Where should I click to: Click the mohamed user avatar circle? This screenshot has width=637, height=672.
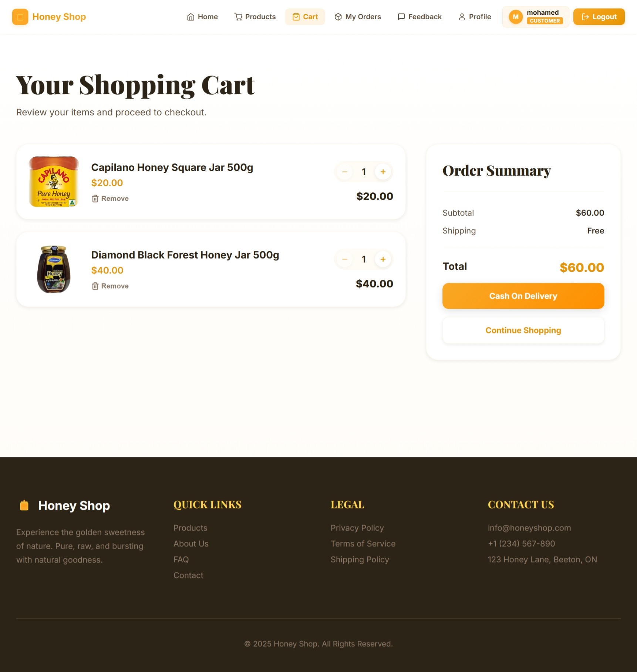[516, 17]
